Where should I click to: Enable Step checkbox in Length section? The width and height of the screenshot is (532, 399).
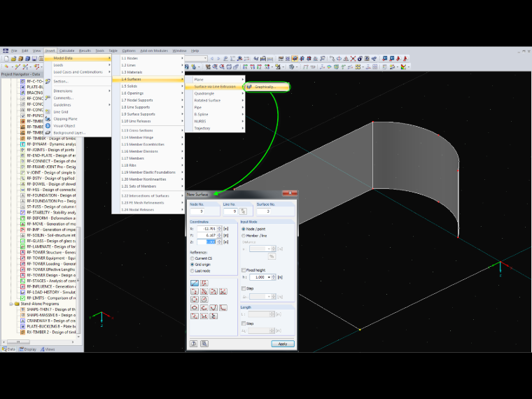coord(244,323)
